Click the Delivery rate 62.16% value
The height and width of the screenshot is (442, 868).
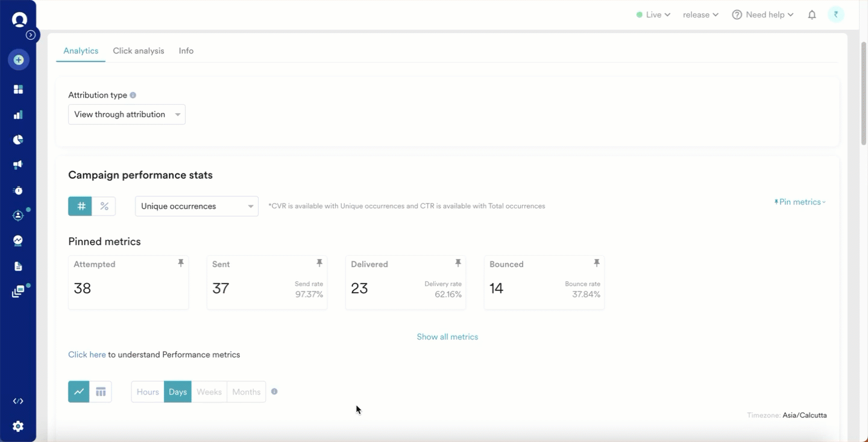pos(448,294)
